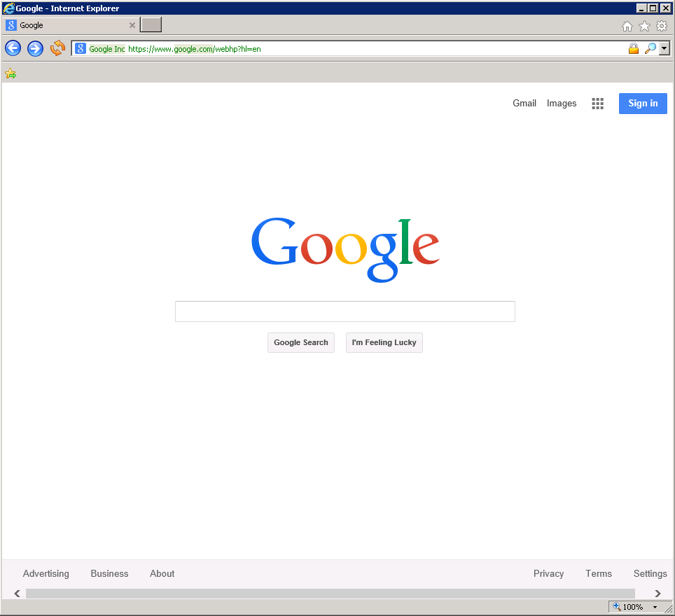The width and height of the screenshot is (675, 616).
Task: Click the magnifier search icon in address bar
Action: [650, 48]
